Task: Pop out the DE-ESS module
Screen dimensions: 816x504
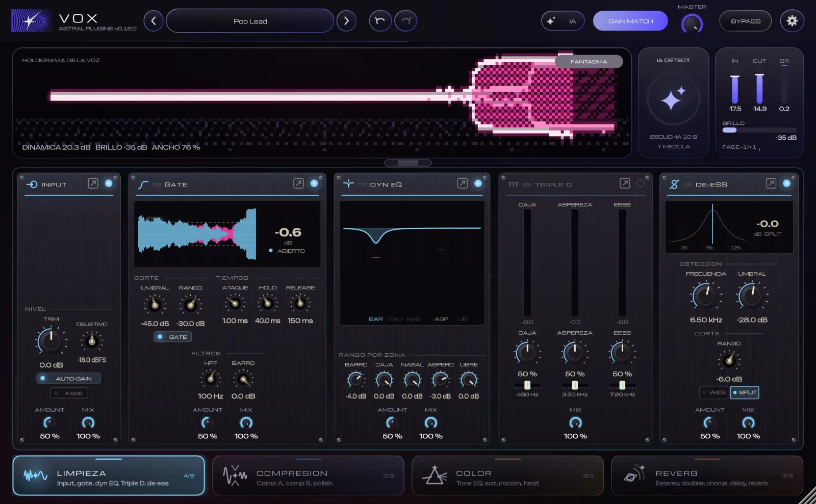Action: coord(771,183)
